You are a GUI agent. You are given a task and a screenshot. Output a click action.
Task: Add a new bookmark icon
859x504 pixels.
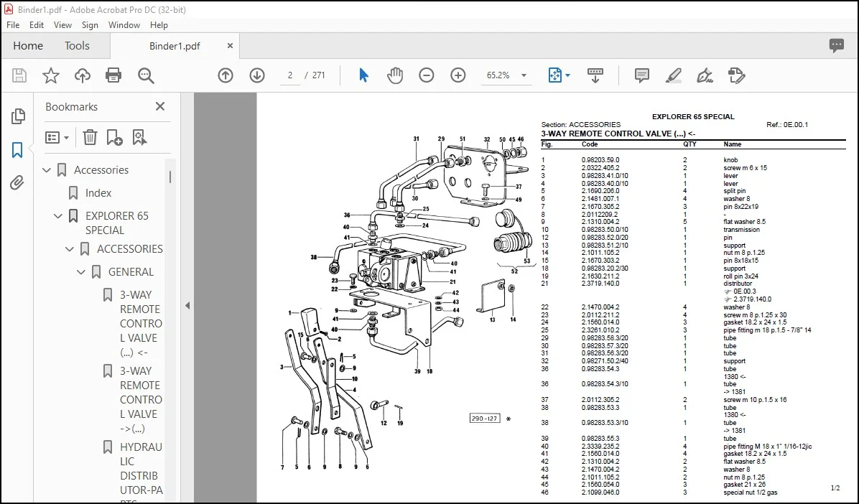(x=114, y=138)
